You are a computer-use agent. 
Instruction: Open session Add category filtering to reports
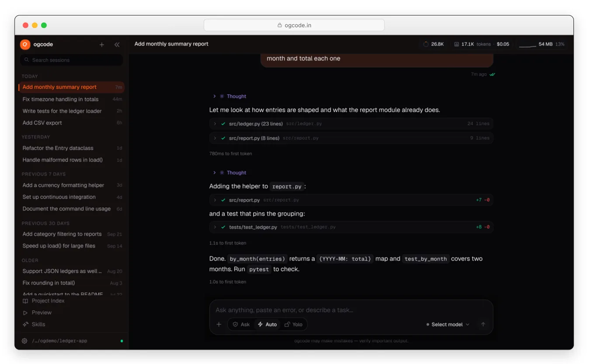click(x=72, y=234)
